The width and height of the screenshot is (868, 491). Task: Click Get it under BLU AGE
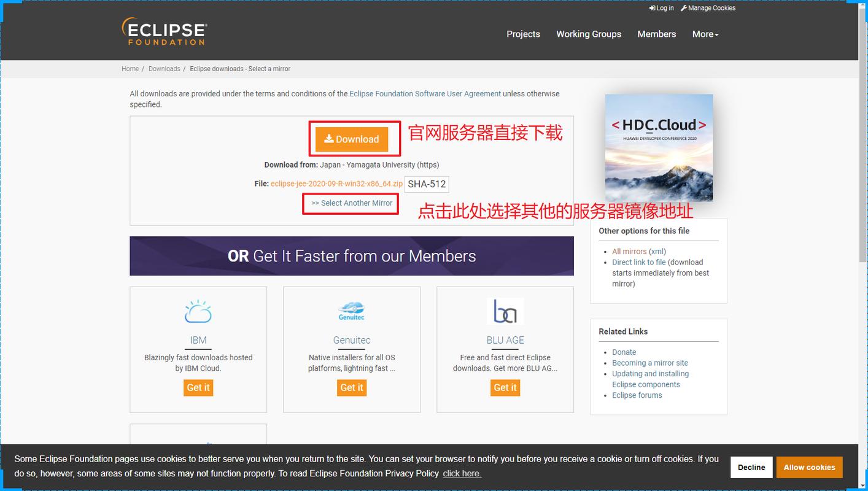(x=505, y=387)
